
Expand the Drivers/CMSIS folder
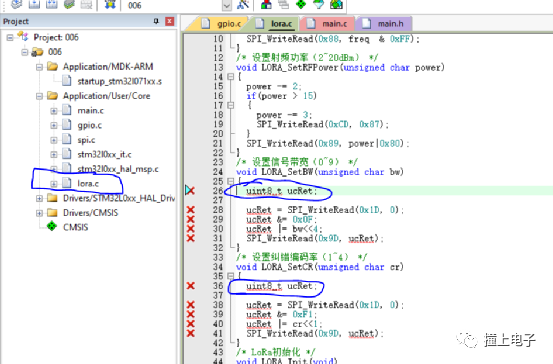click(39, 213)
